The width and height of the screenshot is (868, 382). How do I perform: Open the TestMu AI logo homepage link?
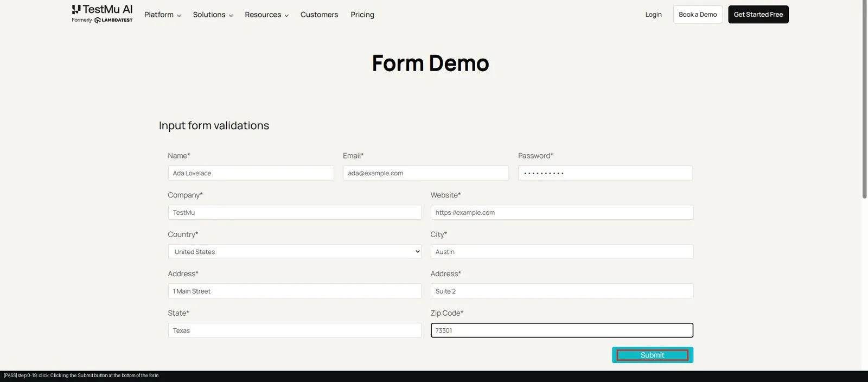102,14
